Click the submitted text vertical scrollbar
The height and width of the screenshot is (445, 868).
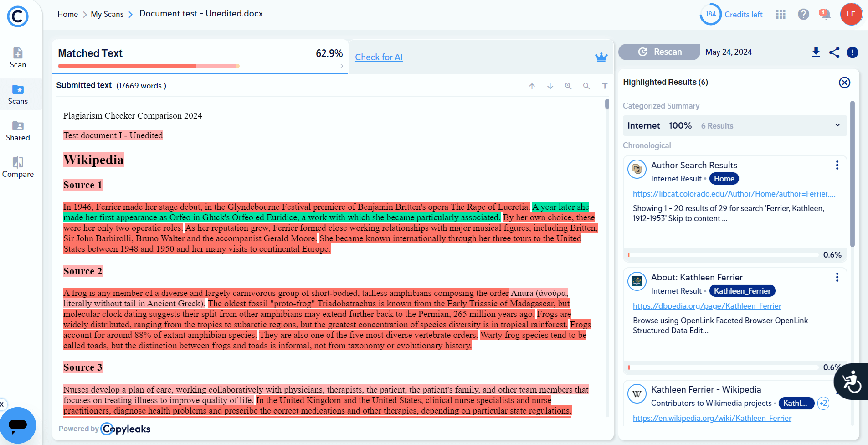click(607, 104)
